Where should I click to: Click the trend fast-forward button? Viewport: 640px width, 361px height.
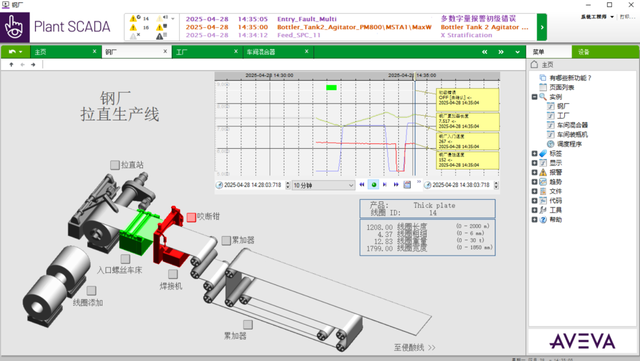(396, 185)
